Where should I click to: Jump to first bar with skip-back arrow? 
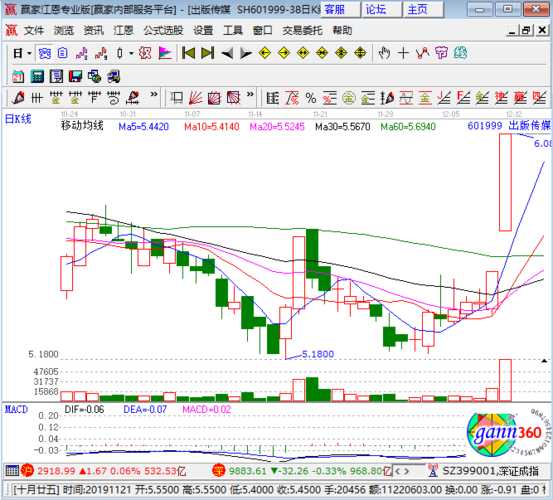tap(188, 54)
